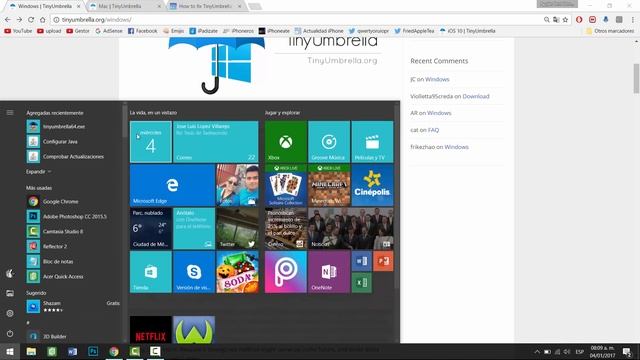Open Comprobar Actualizaciones

pyautogui.click(x=73, y=157)
